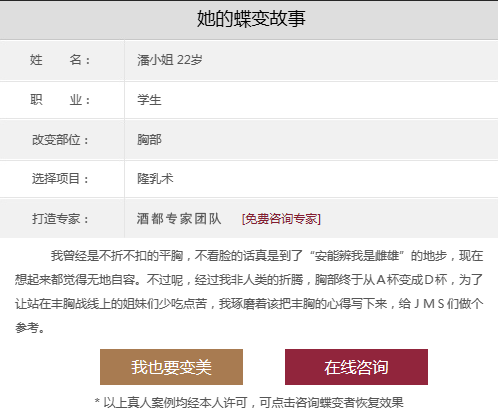Click the footnote about 真人案例 permission
The width and height of the screenshot is (498, 420).
pos(249,403)
